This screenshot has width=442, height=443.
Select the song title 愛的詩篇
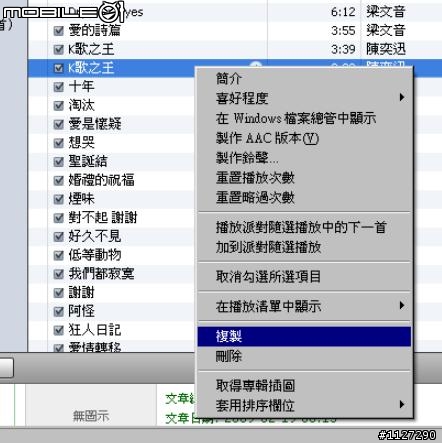[x=95, y=31]
